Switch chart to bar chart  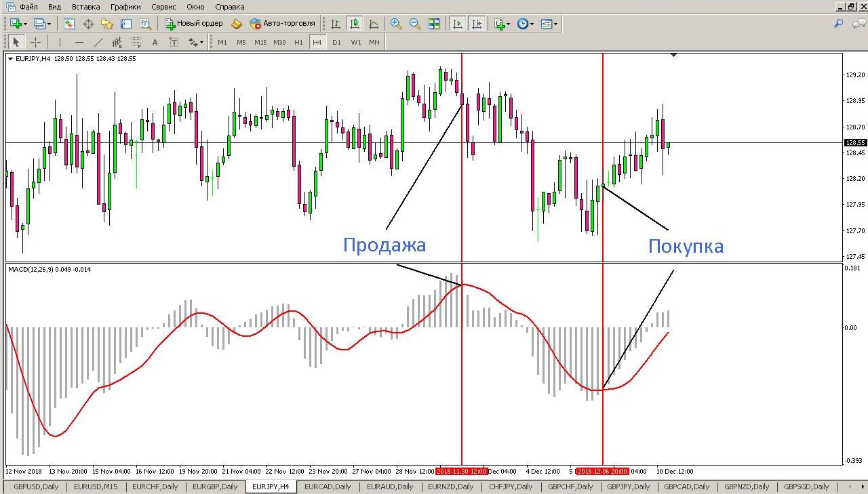(336, 24)
